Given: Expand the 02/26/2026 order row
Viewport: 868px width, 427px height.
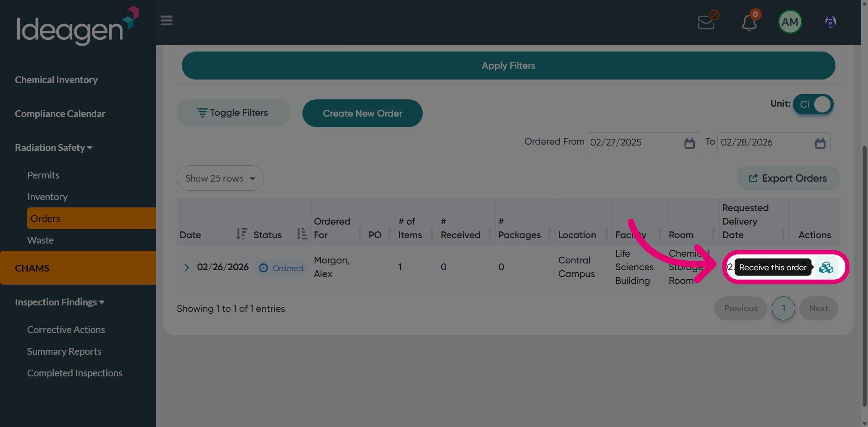Looking at the screenshot, I should (x=186, y=267).
